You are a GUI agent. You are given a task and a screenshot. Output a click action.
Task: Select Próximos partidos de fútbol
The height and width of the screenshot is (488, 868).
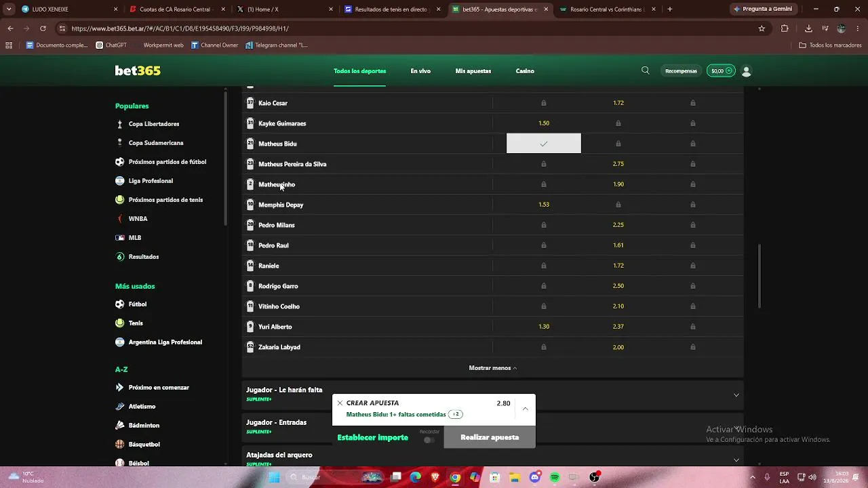(167, 162)
